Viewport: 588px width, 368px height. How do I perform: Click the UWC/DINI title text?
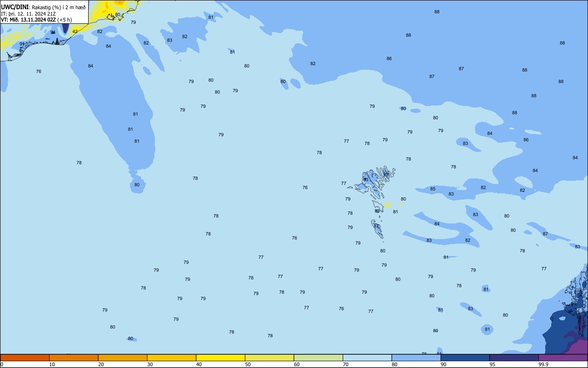15,7
